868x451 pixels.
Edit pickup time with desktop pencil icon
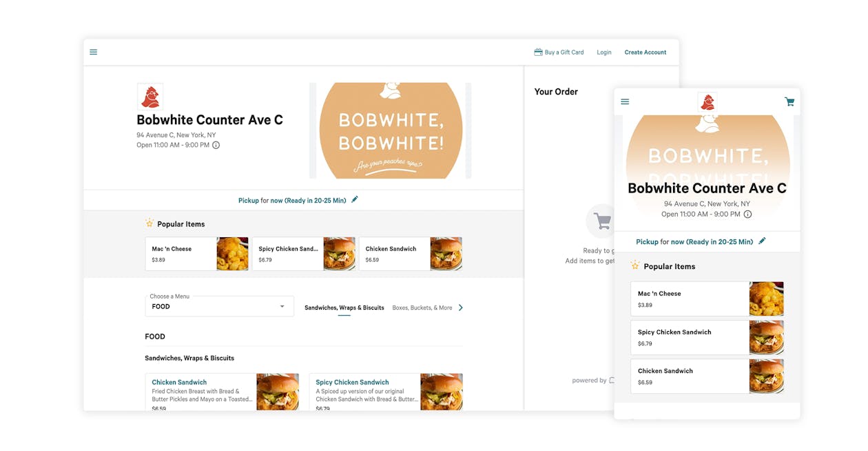tap(355, 199)
